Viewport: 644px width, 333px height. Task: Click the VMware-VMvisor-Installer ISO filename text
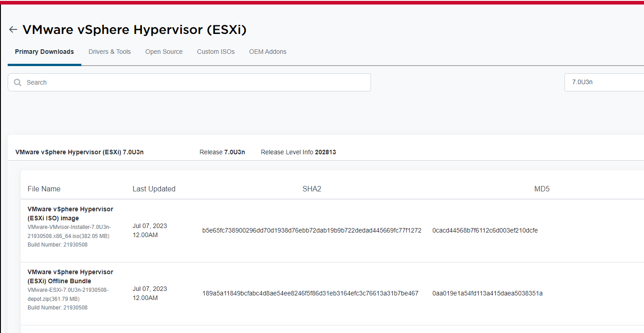tap(69, 231)
